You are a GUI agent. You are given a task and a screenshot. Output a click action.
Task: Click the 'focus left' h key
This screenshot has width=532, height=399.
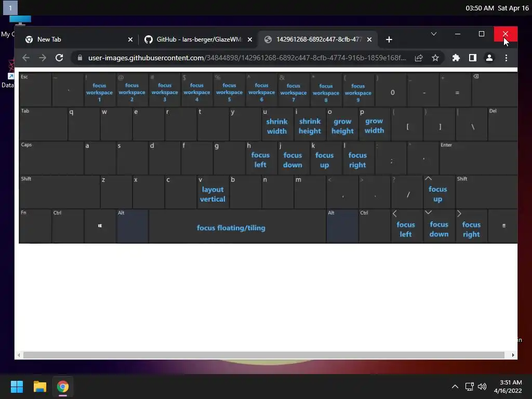[x=261, y=158]
